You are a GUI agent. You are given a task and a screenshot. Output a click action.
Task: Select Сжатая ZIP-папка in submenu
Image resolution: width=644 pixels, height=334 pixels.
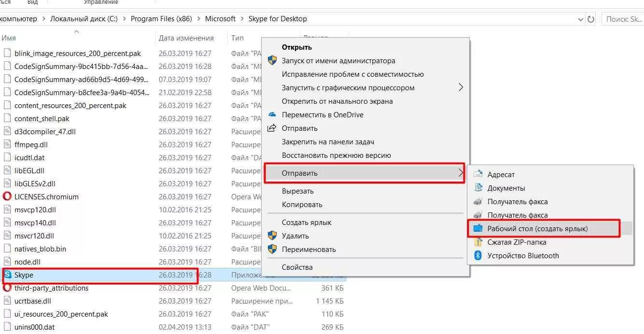point(517,242)
